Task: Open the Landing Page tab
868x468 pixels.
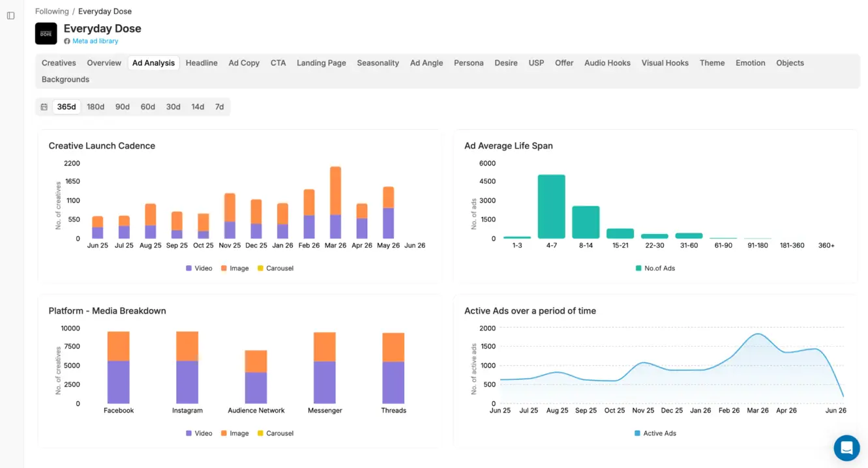Action: click(x=322, y=63)
